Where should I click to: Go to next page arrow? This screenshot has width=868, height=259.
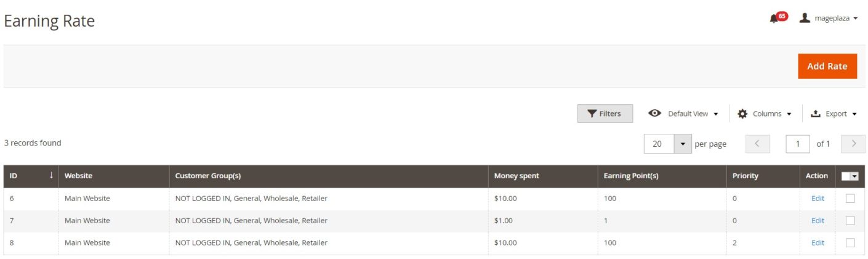(853, 144)
